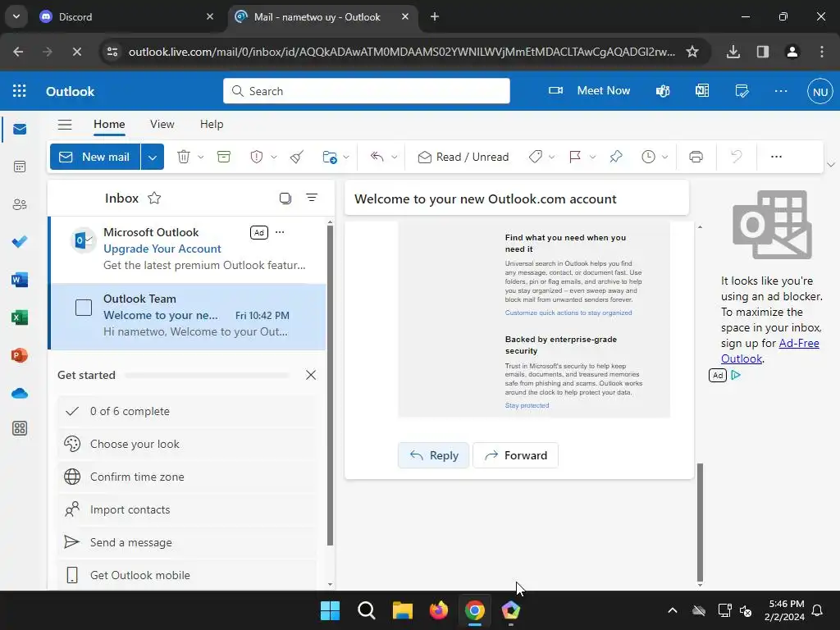Image resolution: width=840 pixels, height=630 pixels.
Task: Expand the Categorize dropdown arrow
Action: click(x=552, y=157)
